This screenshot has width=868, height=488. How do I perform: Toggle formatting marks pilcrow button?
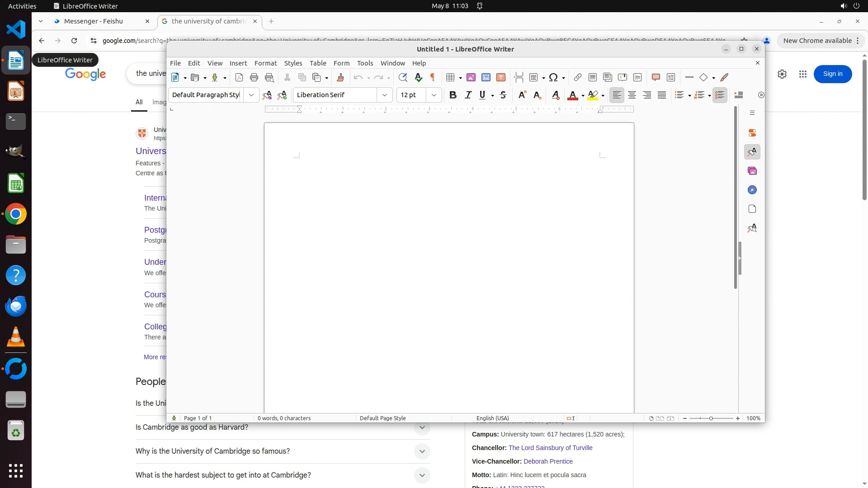(432, 78)
